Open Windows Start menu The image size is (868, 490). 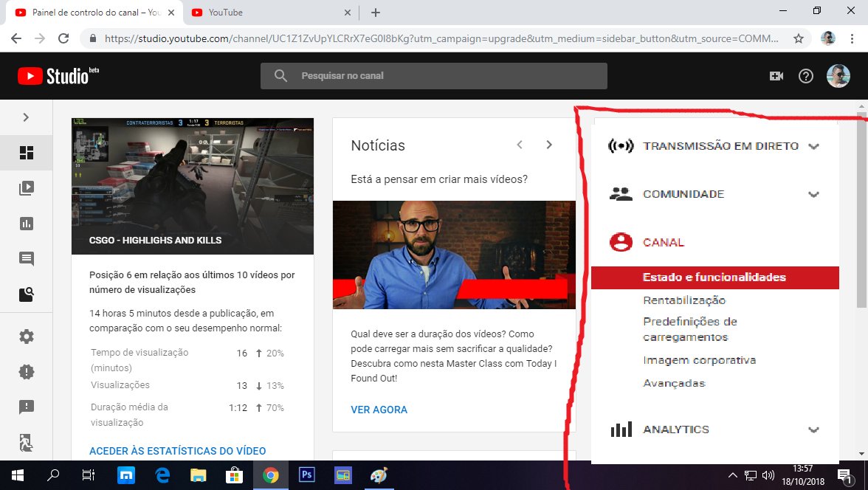17,475
